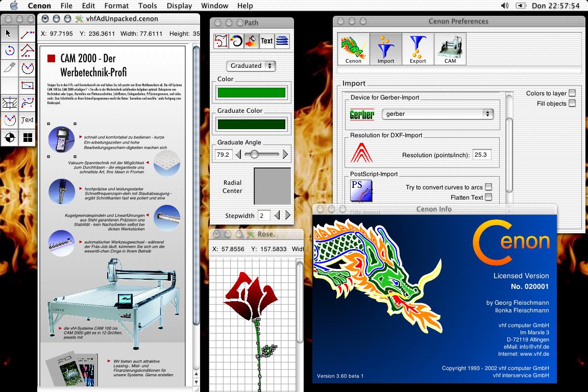588x392 pixels.
Task: Expand the gerber device dropdown
Action: [437, 114]
